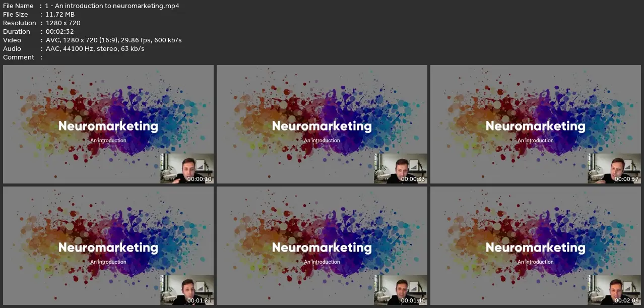This screenshot has height=308, width=644.
Task: Open the thumbnail timestamped 00:00:33
Action: 322,124
